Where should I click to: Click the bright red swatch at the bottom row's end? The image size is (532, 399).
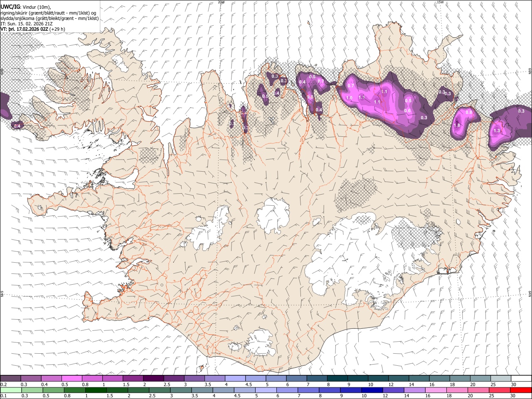521,390
